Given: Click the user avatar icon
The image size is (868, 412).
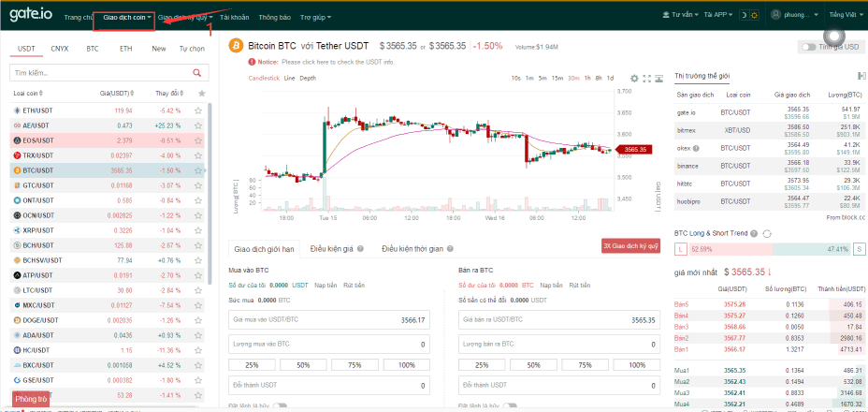Looking at the screenshot, I should coord(776,15).
